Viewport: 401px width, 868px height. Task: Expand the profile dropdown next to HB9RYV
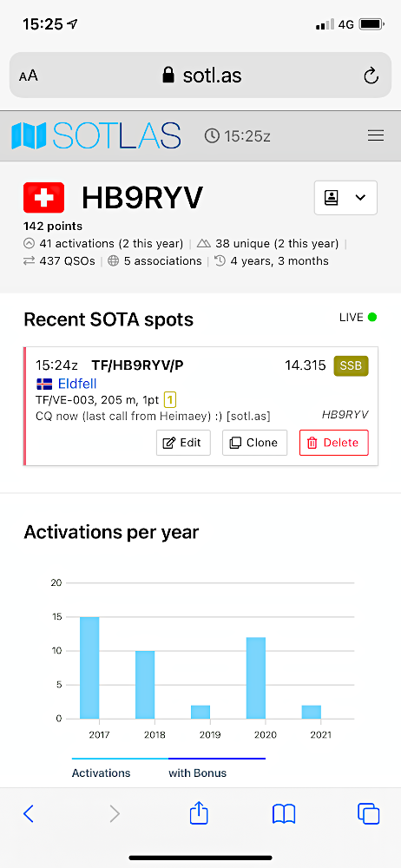[345, 198]
